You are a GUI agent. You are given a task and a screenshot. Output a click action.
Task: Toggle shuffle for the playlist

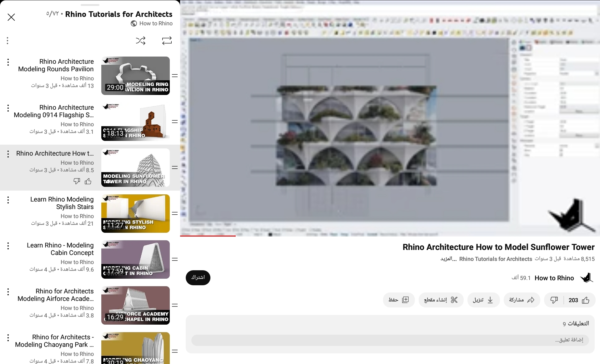click(140, 41)
